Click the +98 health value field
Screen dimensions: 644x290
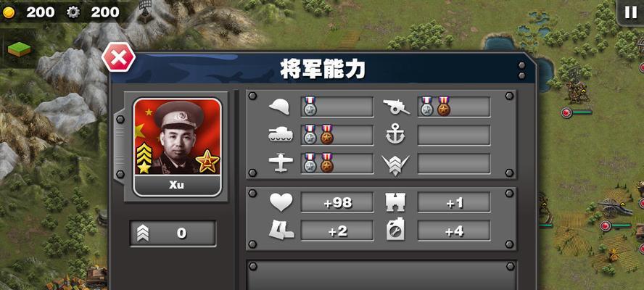(x=337, y=202)
